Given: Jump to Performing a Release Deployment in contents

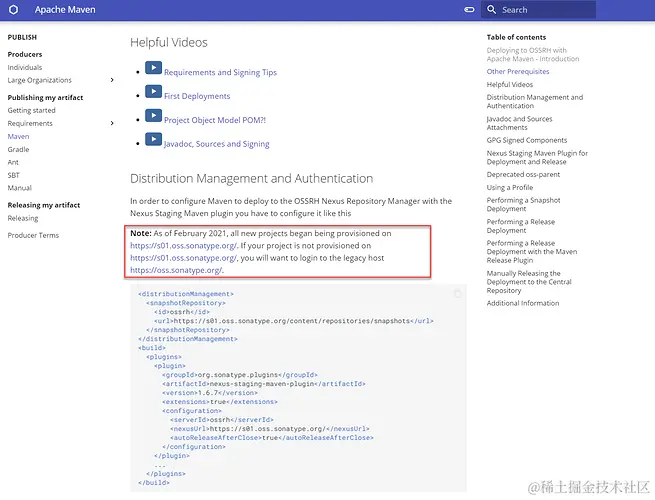Looking at the screenshot, I should coord(521,226).
